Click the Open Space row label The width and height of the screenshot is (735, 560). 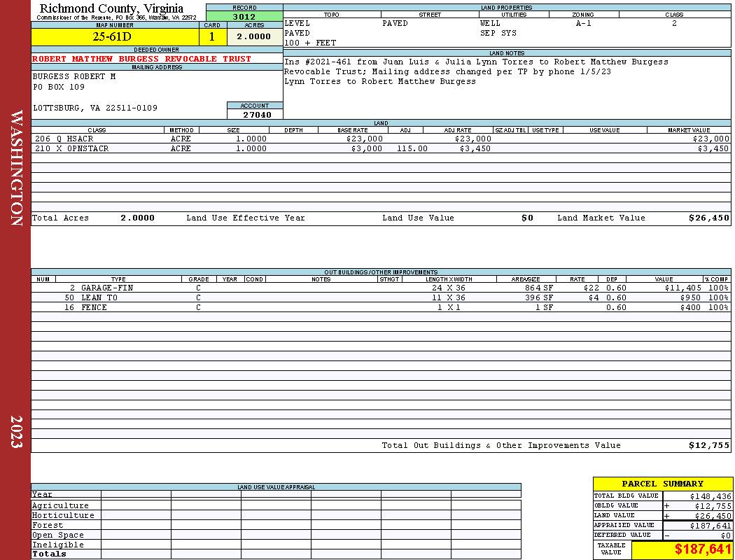[x=57, y=535]
